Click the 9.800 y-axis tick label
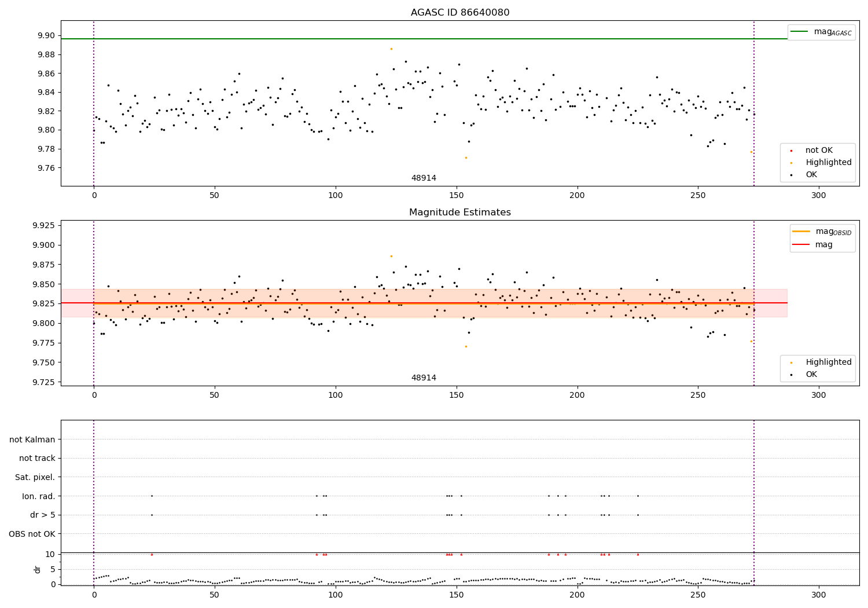Image resolution: width=868 pixels, height=608 pixels. click(x=43, y=324)
